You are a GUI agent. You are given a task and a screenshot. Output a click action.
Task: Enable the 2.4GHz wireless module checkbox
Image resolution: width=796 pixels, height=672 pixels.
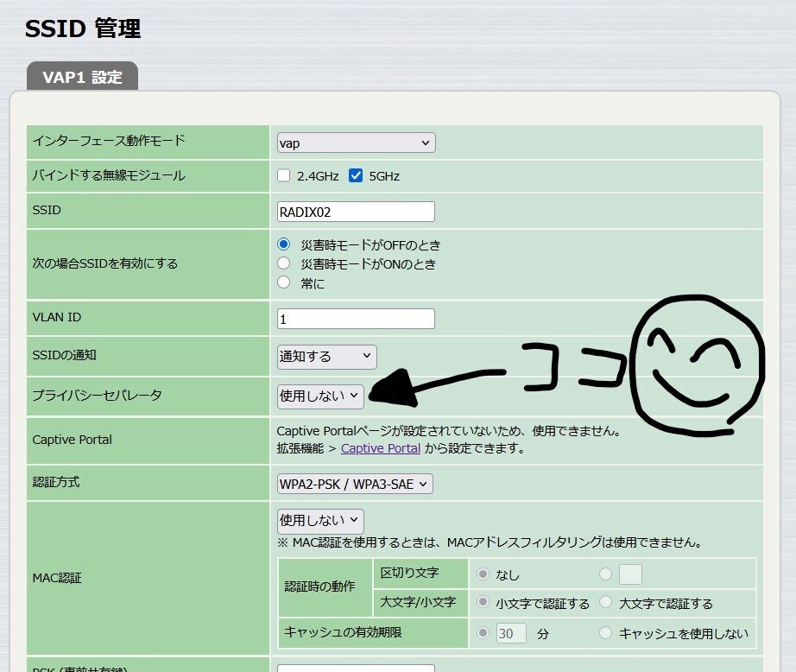pyautogui.click(x=284, y=174)
